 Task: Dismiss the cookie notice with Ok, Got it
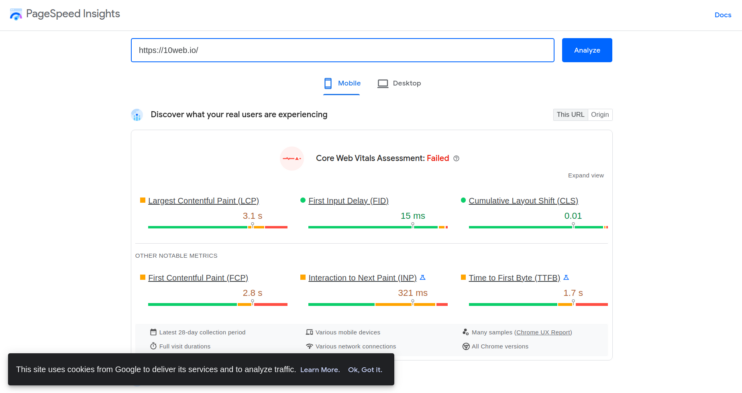click(365, 370)
